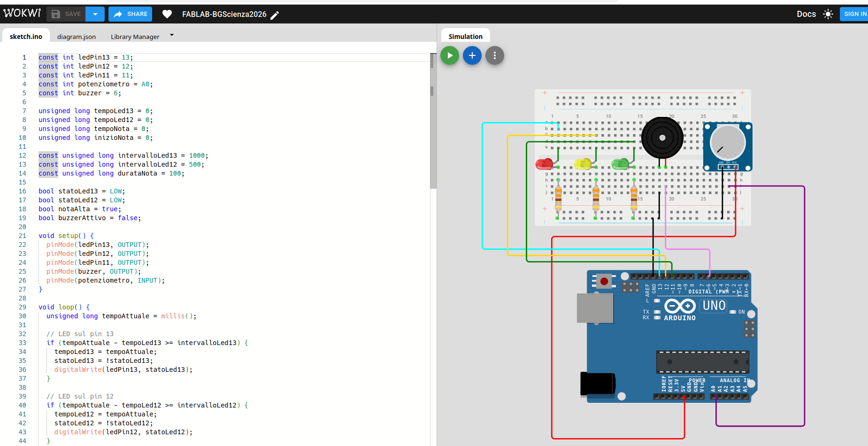Viewport: 868px width, 446px height.
Task: Select the black buzzer component
Action: coord(662,138)
